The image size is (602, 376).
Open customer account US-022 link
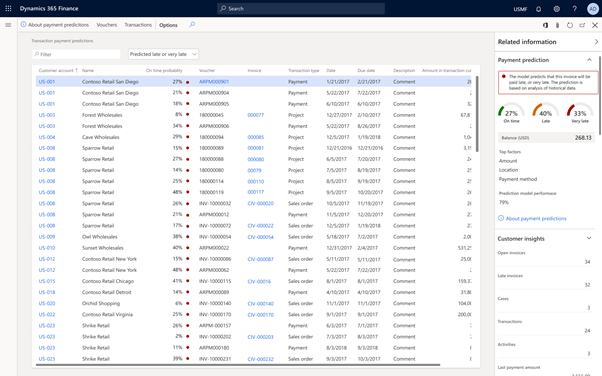(47, 315)
